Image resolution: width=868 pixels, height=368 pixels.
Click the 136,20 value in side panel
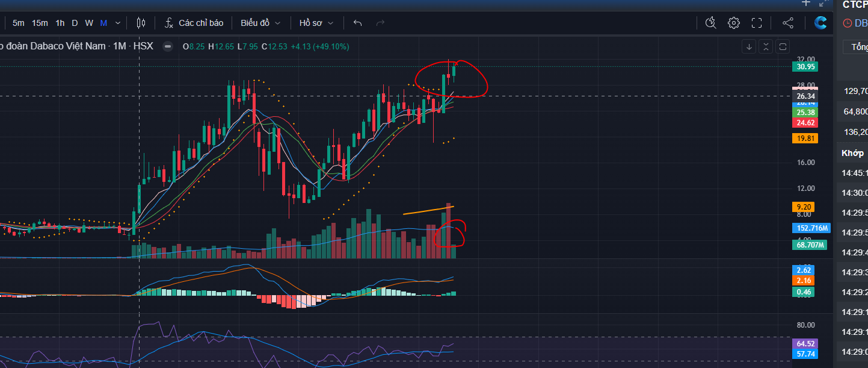pos(855,132)
